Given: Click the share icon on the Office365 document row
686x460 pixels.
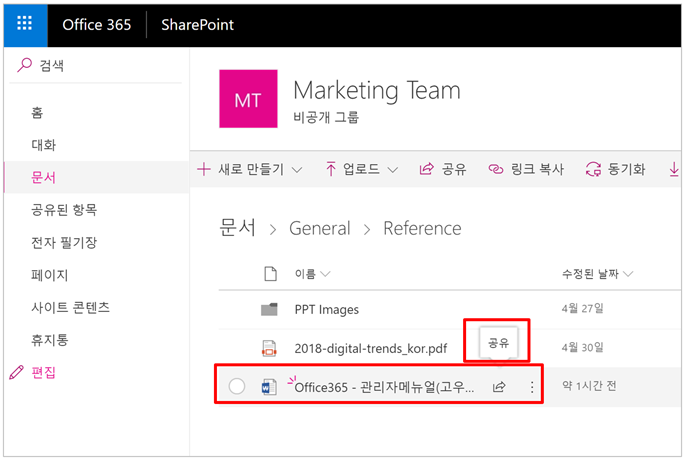Looking at the screenshot, I should click(499, 387).
